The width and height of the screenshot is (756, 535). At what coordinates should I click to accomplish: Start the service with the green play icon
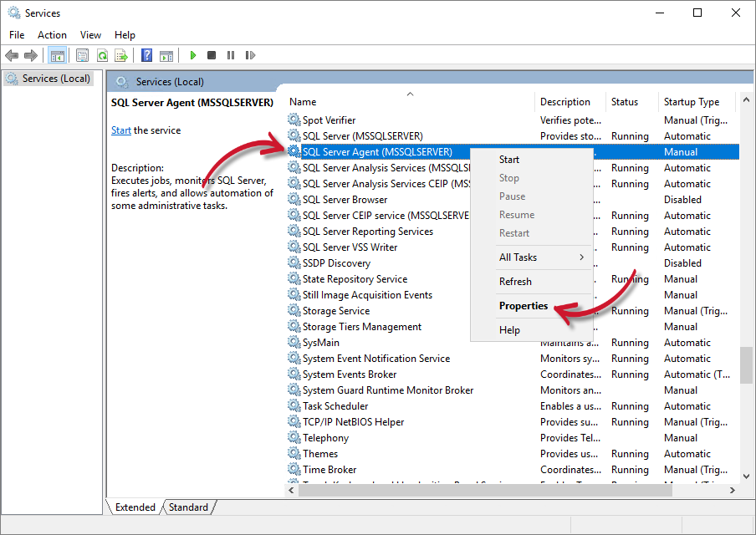point(192,55)
